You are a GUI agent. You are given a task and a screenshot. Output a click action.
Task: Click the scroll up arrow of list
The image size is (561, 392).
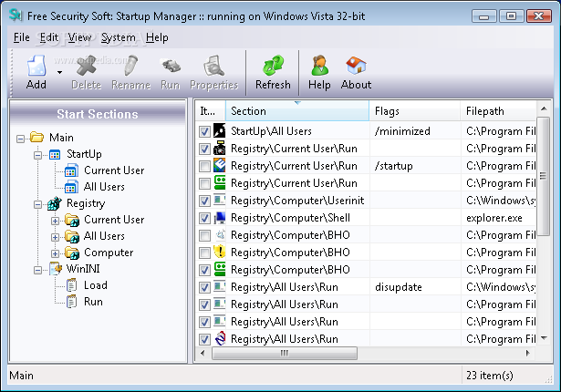[544, 108]
